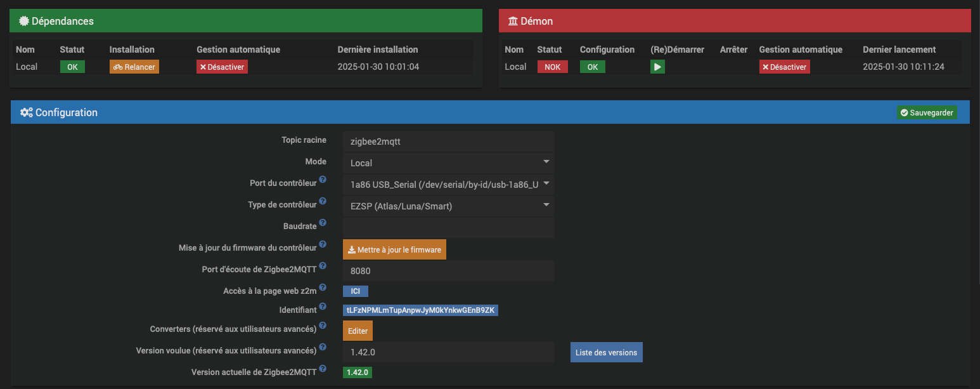
Task: Click the cogs icon in the Configuration header
Action: click(x=27, y=112)
